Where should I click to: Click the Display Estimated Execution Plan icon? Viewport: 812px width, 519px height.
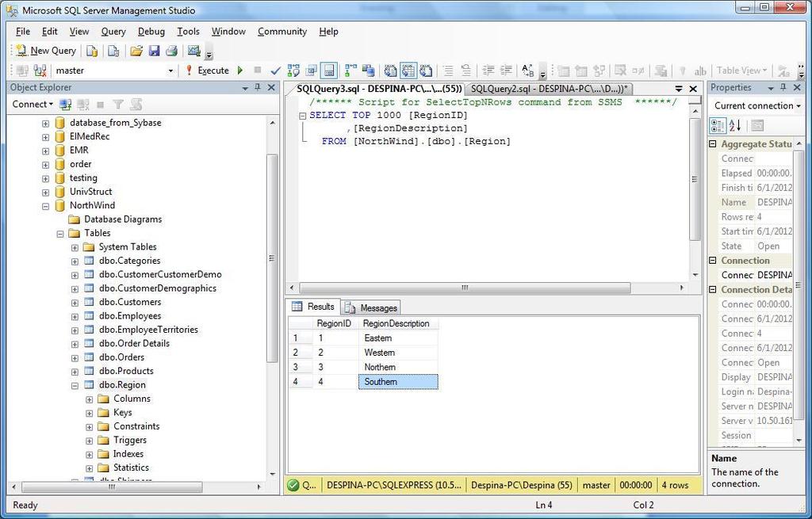[293, 71]
